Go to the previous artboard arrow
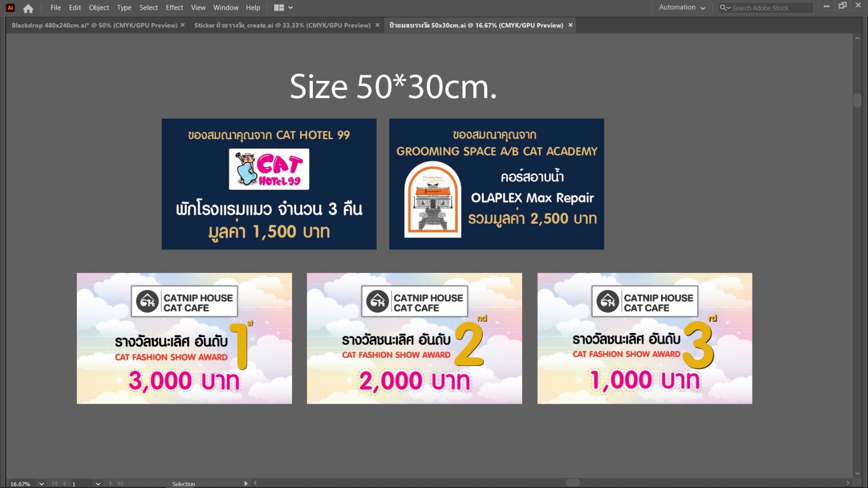The image size is (868, 488). 64,483
